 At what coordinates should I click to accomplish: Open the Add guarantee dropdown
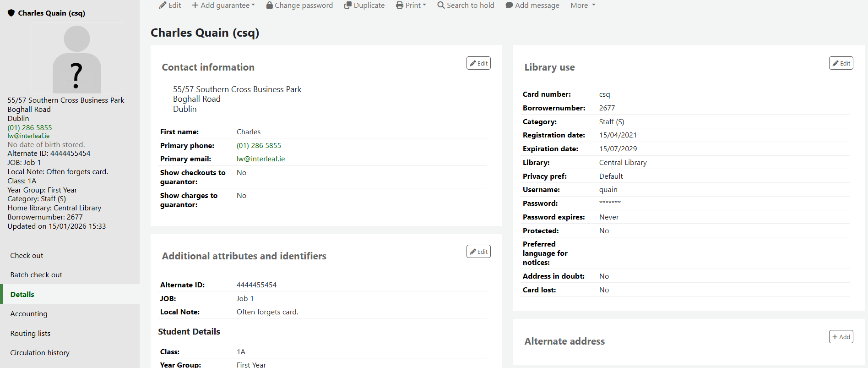[223, 5]
